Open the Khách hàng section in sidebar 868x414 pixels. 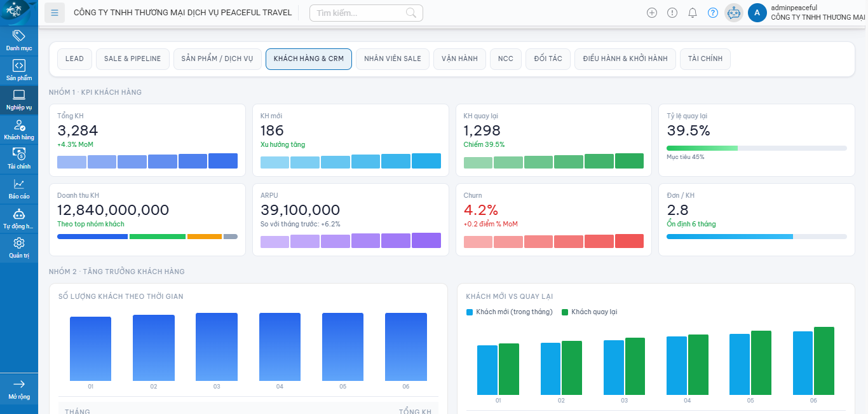coord(18,130)
